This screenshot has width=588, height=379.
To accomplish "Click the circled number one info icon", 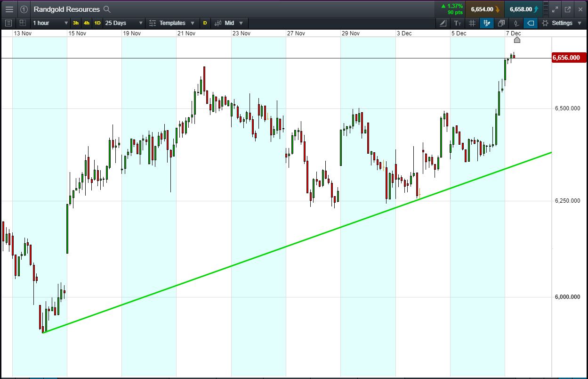I will click(x=24, y=9).
